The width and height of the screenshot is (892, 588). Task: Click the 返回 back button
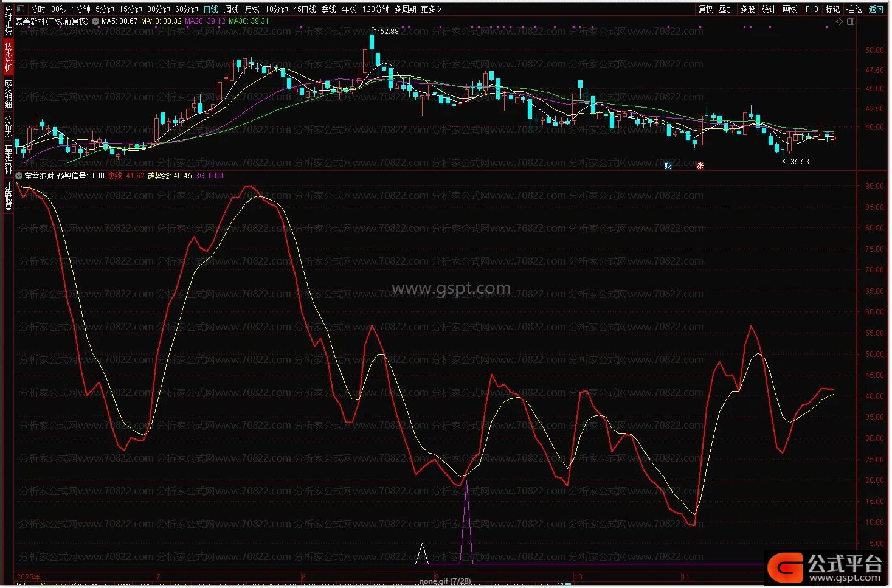pos(876,9)
